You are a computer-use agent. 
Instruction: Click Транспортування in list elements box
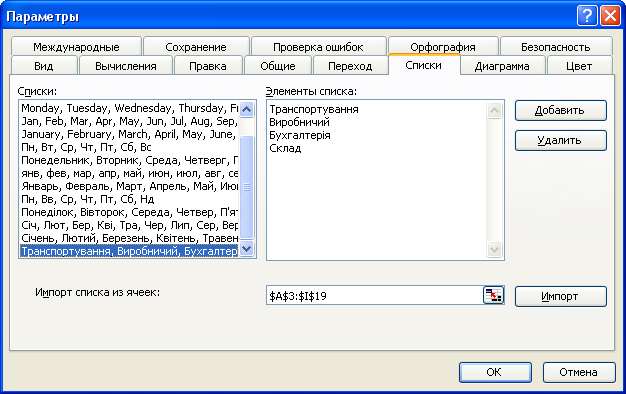pyautogui.click(x=314, y=109)
